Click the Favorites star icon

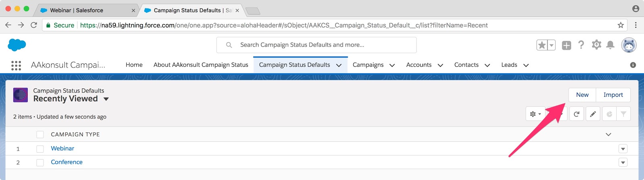[542, 45]
